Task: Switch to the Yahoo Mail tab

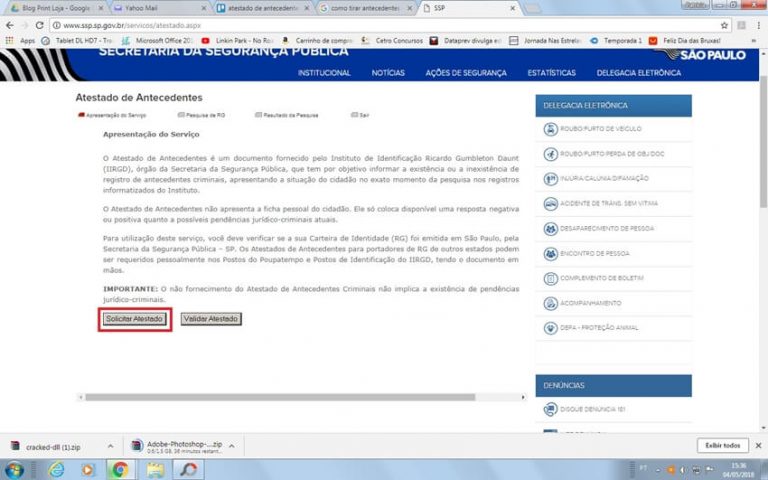Action: click(145, 8)
